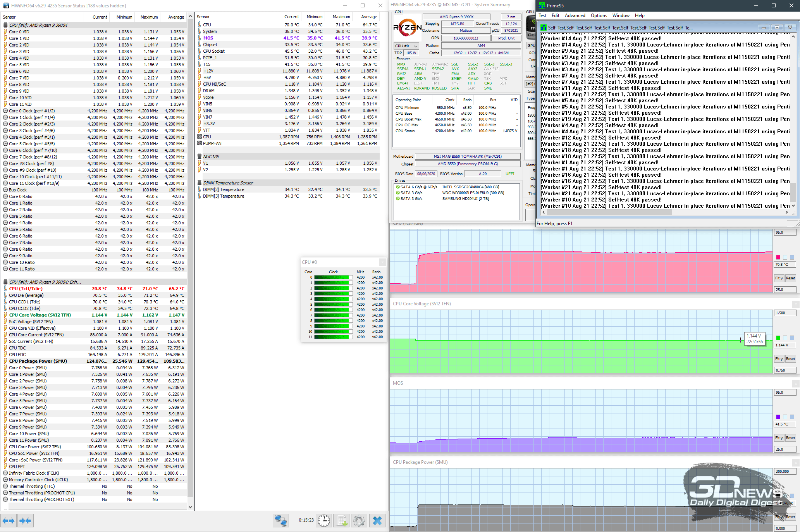Click the shrink columns arrows icon
The image size is (800, 532).
point(25,521)
